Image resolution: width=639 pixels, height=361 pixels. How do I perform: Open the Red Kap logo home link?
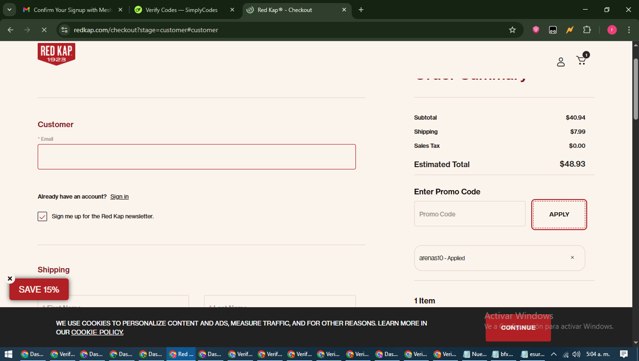coord(56,54)
